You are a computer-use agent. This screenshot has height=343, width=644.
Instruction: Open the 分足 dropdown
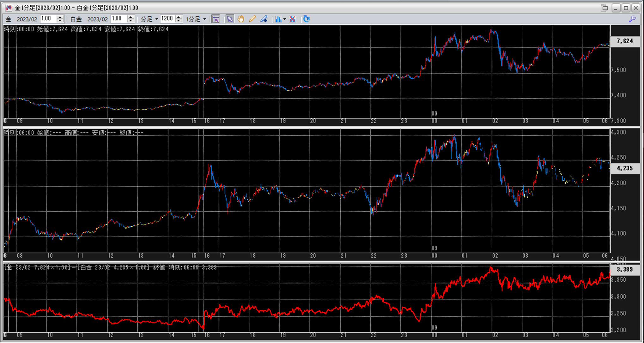pyautogui.click(x=149, y=19)
